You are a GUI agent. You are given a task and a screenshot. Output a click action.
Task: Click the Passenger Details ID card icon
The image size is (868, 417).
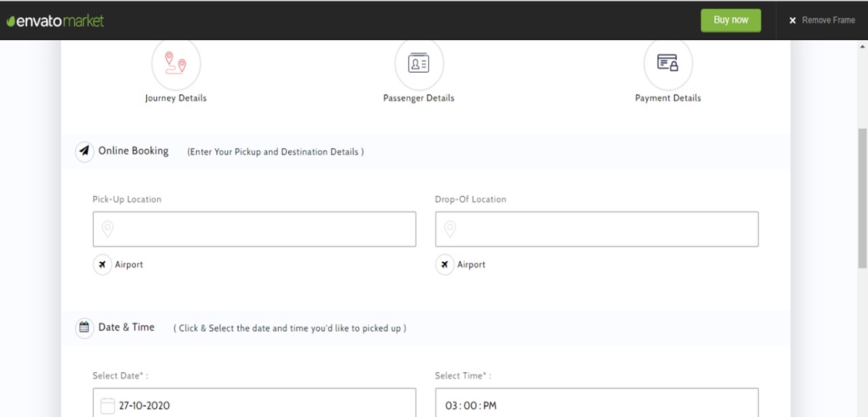[419, 63]
